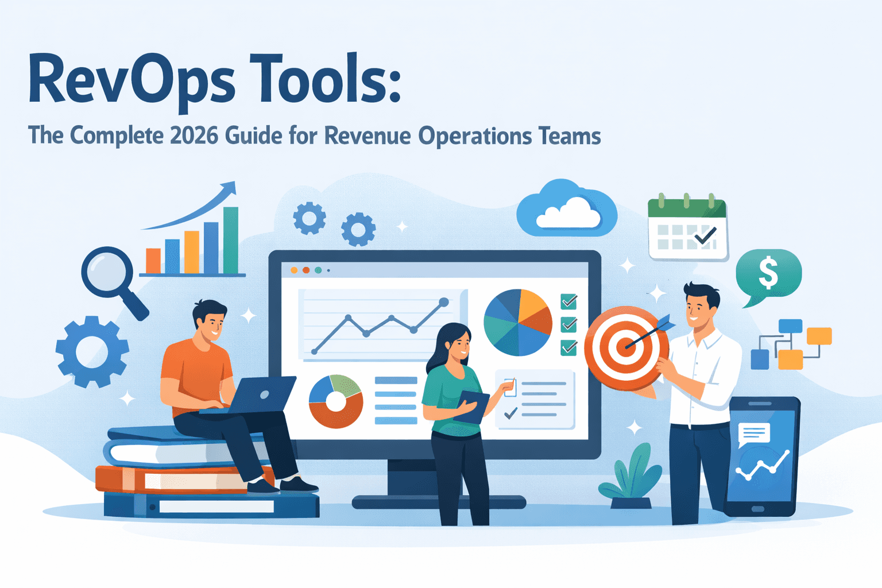Click the cloud icon near the top
The height and width of the screenshot is (588, 882).
[x=567, y=212]
